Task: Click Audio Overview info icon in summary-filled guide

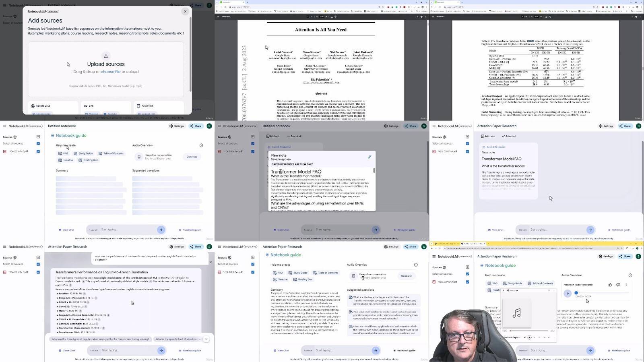Action: tap(416, 265)
